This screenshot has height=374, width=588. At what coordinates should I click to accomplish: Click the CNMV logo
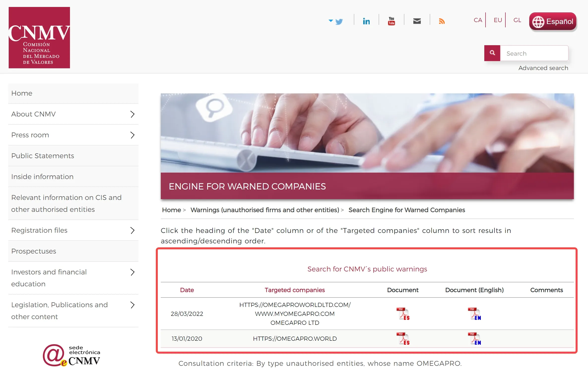pyautogui.click(x=39, y=37)
